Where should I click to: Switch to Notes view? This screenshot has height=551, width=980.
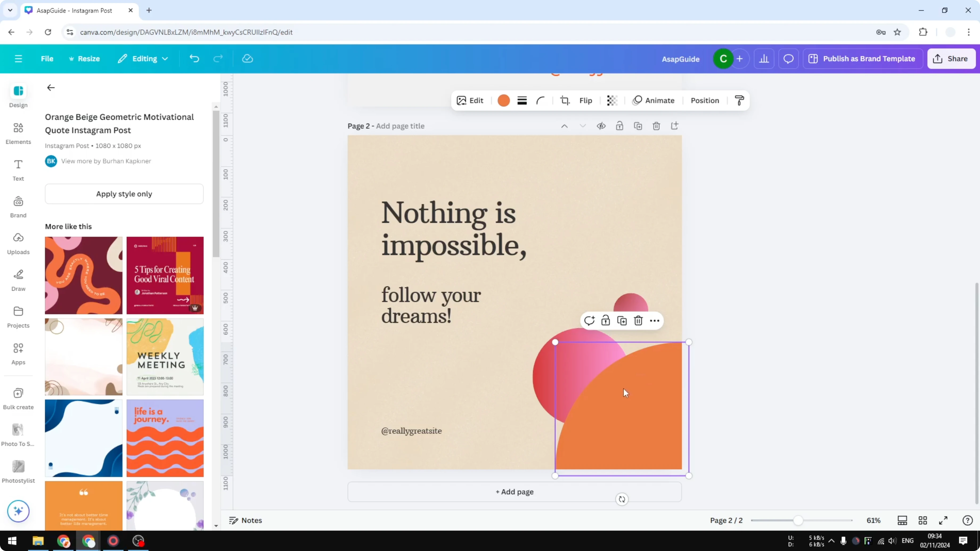click(245, 520)
